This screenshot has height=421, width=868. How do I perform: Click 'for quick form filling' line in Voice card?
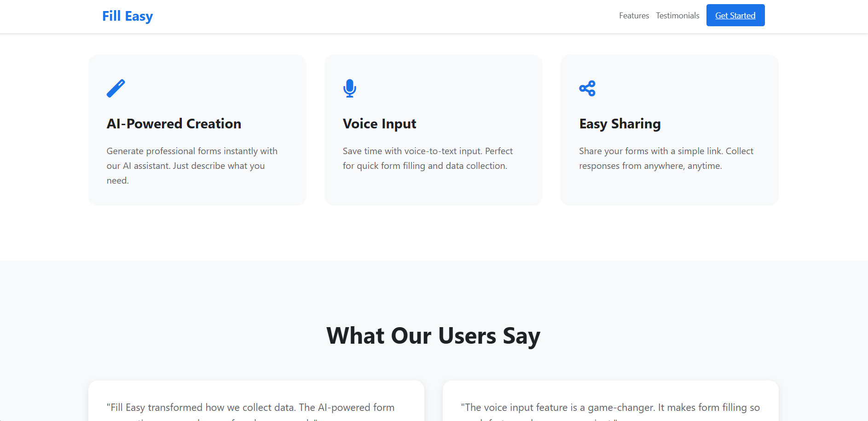click(x=425, y=166)
